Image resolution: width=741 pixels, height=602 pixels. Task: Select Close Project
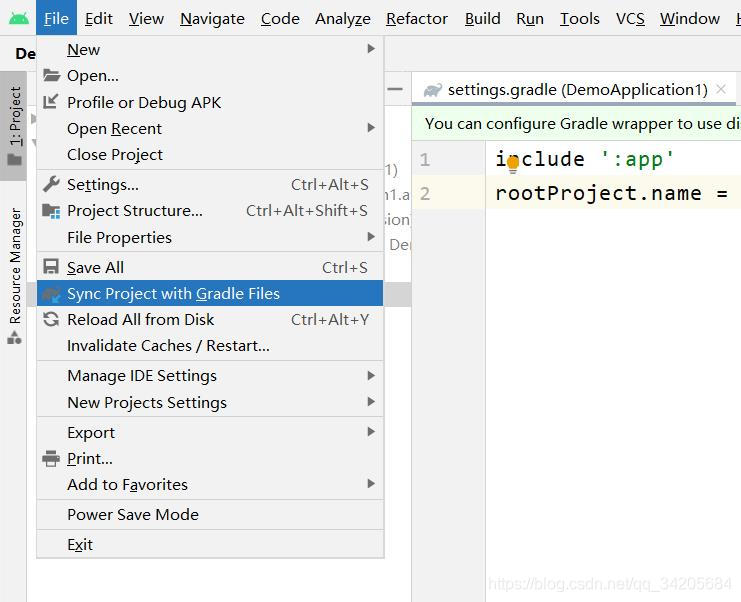[x=210, y=155]
